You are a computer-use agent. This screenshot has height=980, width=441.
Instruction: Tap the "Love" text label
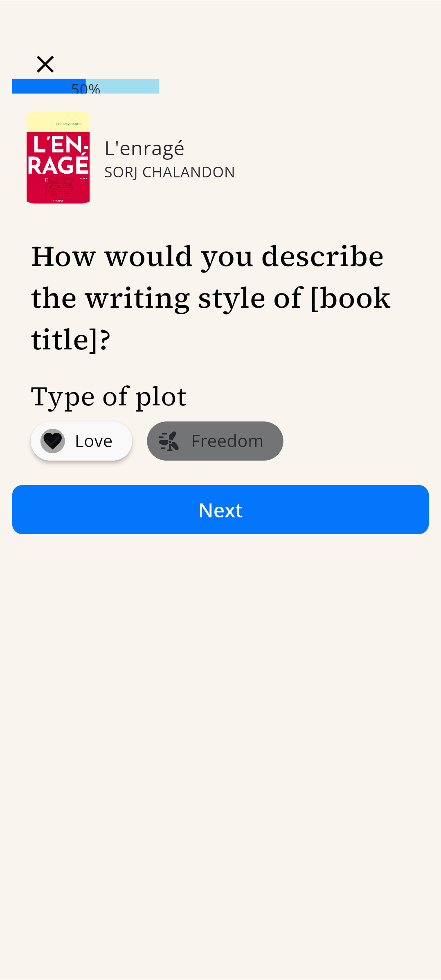click(94, 441)
